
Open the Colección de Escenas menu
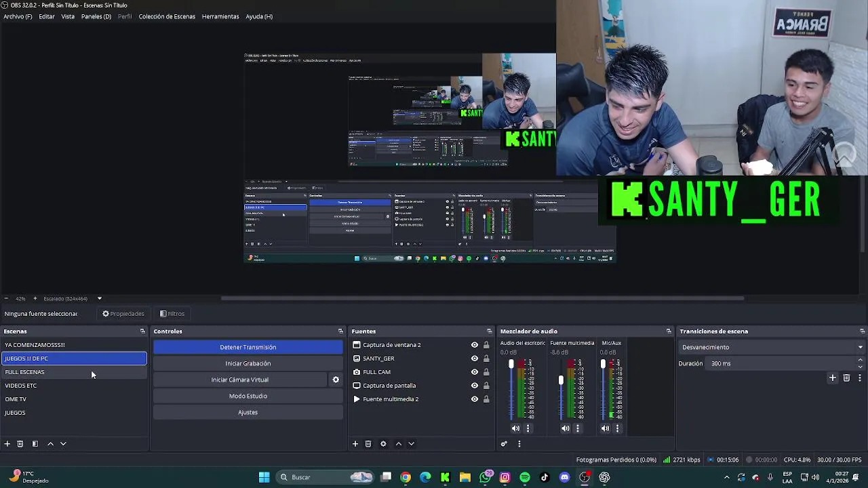[x=167, y=16]
